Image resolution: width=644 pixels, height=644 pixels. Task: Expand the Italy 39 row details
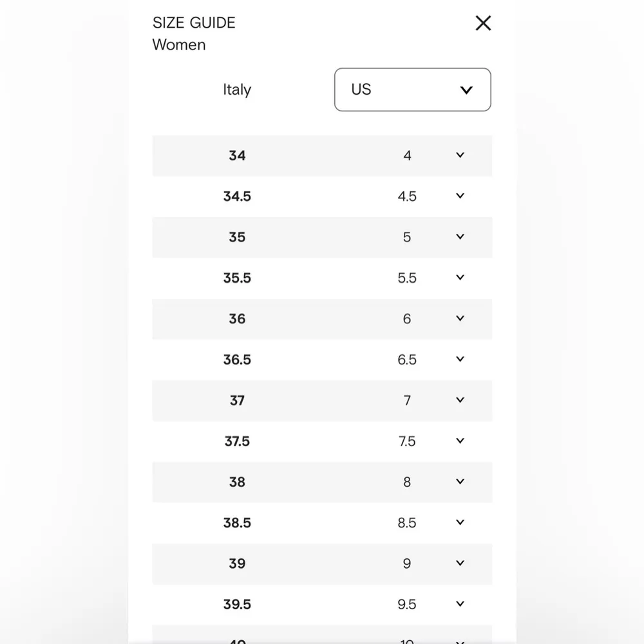pos(460,563)
